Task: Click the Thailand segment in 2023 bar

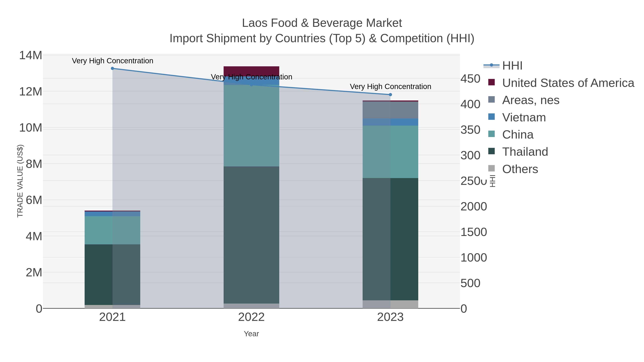Action: click(391, 239)
